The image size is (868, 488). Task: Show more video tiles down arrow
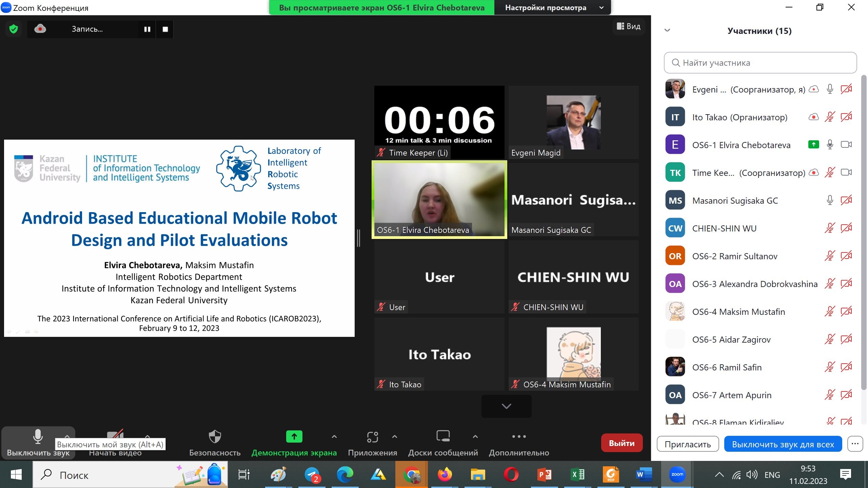[x=506, y=406]
